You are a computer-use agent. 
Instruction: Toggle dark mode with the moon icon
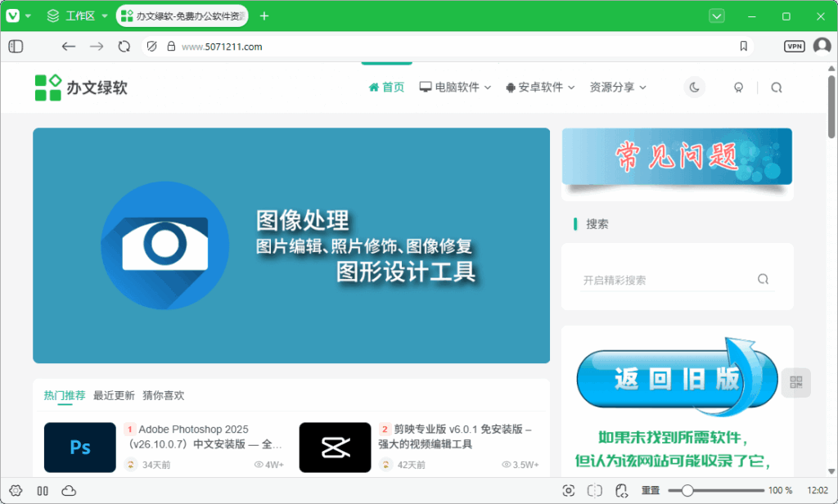[x=695, y=88]
